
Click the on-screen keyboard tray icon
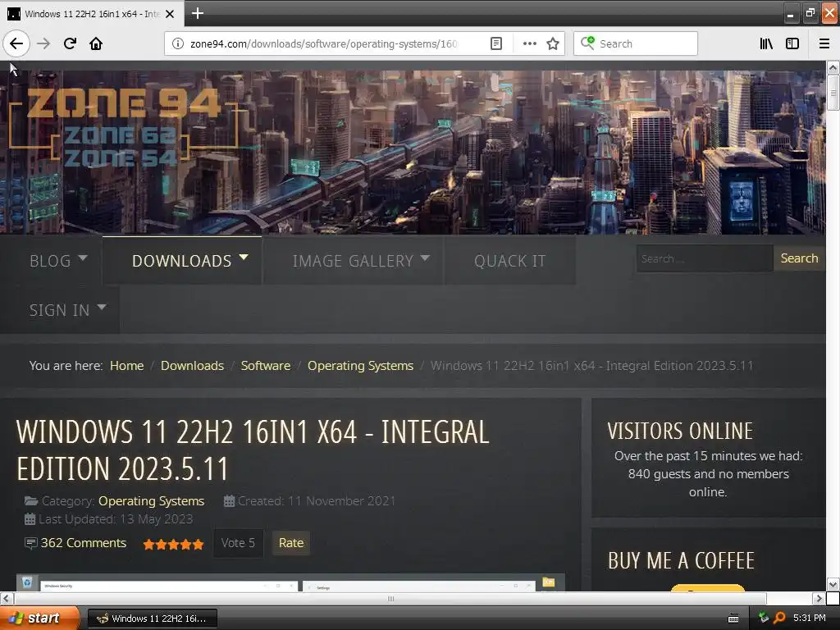pyautogui.click(x=733, y=619)
